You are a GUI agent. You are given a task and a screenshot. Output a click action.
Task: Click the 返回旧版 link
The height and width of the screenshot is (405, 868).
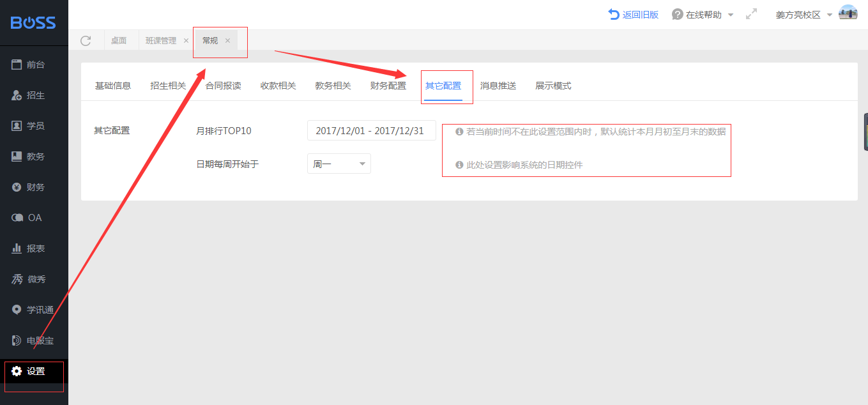634,14
